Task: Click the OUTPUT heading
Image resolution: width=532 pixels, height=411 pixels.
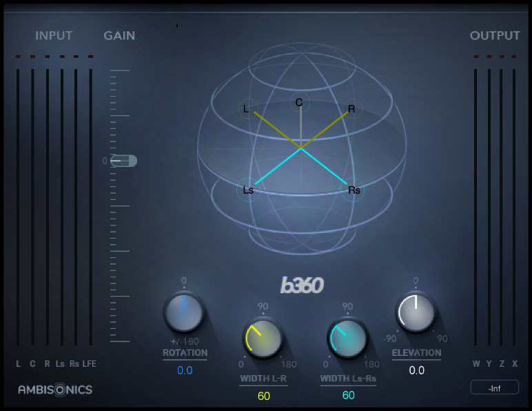Action: pyautogui.click(x=495, y=36)
